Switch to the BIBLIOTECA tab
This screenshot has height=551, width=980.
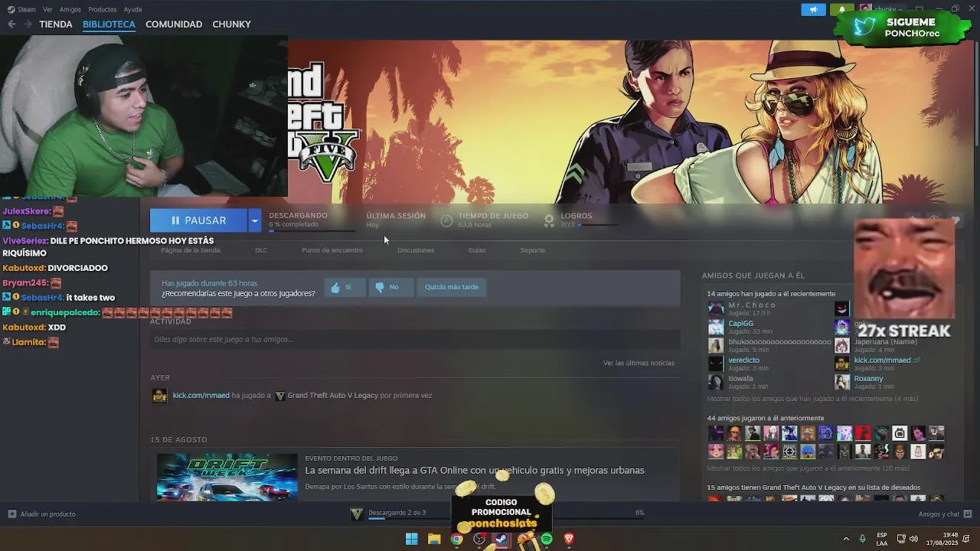tap(109, 24)
